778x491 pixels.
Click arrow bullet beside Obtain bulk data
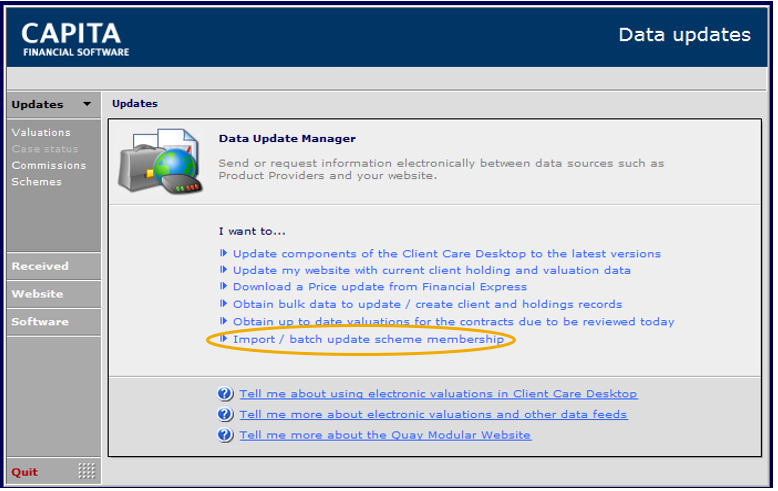click(x=223, y=304)
